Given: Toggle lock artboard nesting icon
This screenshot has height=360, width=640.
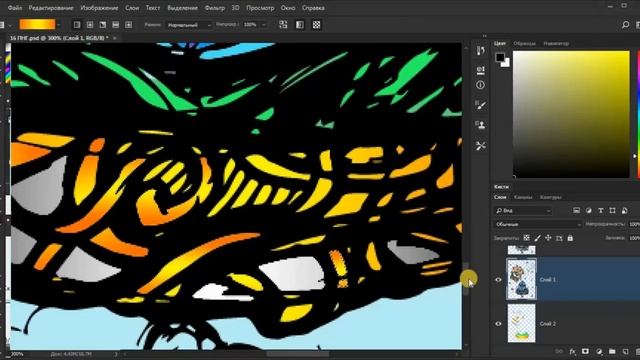Looking at the screenshot, I should tap(559, 238).
